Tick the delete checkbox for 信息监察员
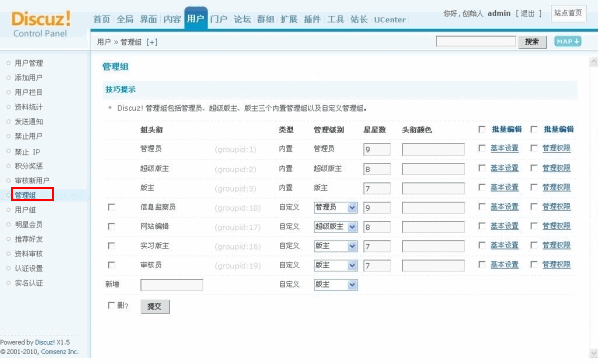Screen dimensions: 598x364 tap(111, 207)
